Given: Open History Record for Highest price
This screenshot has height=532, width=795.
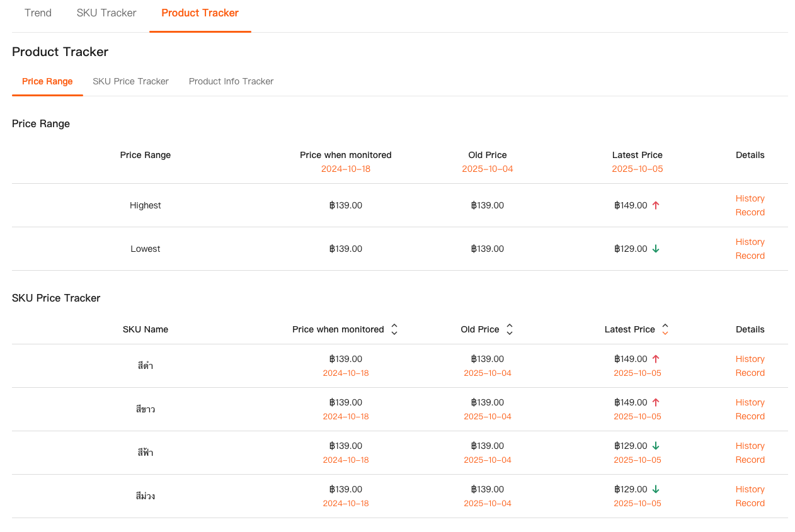Looking at the screenshot, I should pos(750,205).
